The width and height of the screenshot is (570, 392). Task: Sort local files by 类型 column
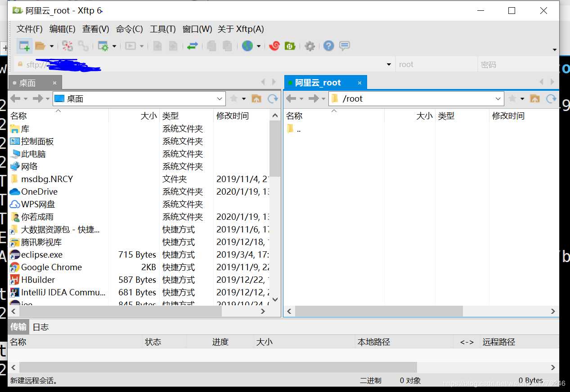[x=186, y=116]
